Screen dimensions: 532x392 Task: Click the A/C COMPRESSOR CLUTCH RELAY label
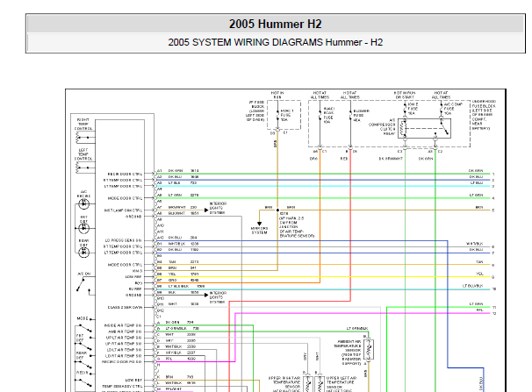(x=383, y=127)
